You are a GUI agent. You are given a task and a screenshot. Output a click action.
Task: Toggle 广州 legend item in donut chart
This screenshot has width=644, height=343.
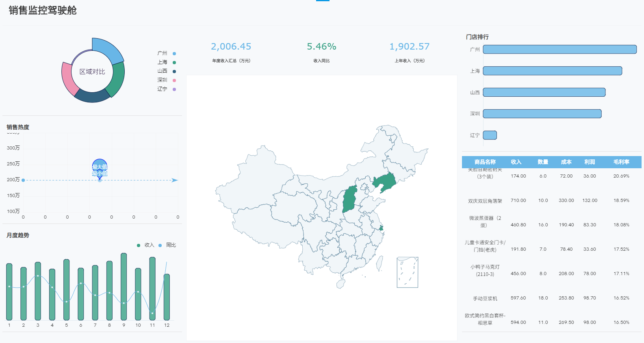[167, 53]
